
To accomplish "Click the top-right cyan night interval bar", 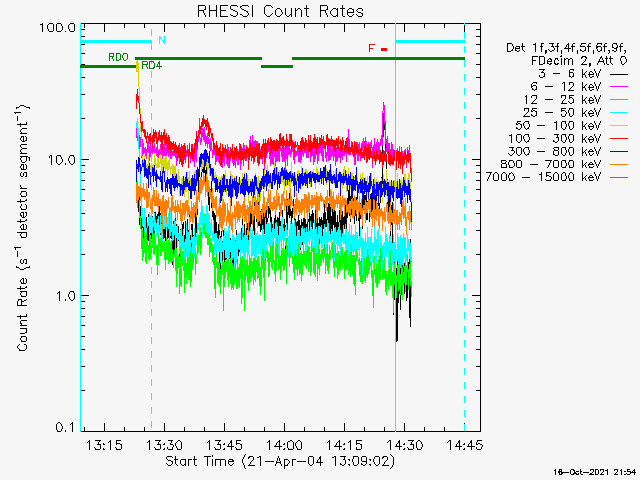I will [x=430, y=42].
